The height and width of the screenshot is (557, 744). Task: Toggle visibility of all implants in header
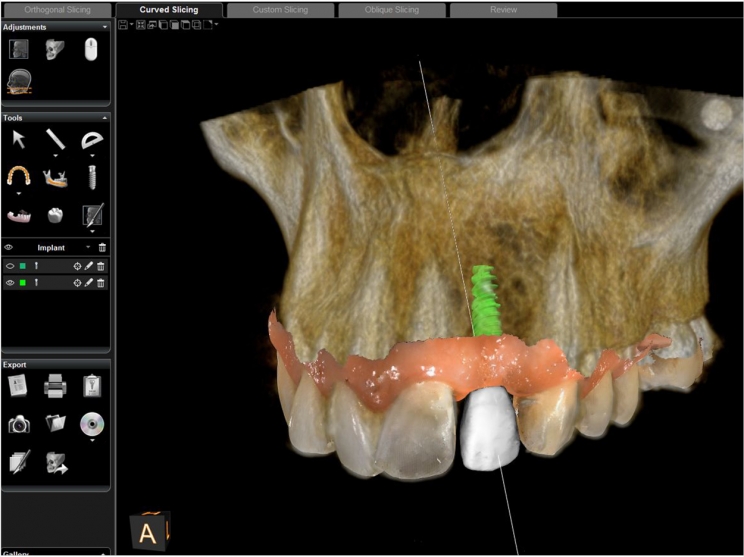pos(9,247)
